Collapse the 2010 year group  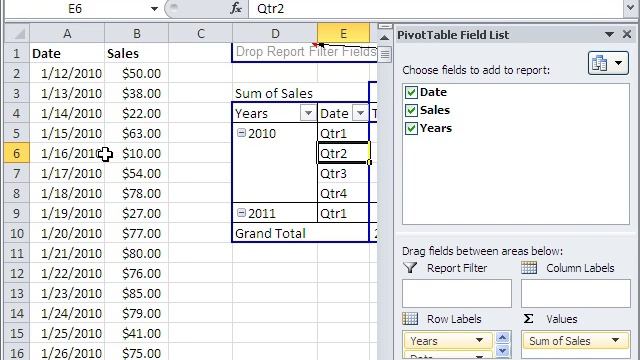[x=241, y=133]
